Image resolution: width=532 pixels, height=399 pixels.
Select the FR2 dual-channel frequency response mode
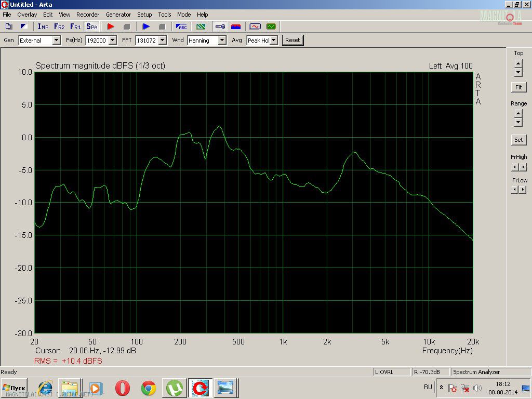point(59,26)
